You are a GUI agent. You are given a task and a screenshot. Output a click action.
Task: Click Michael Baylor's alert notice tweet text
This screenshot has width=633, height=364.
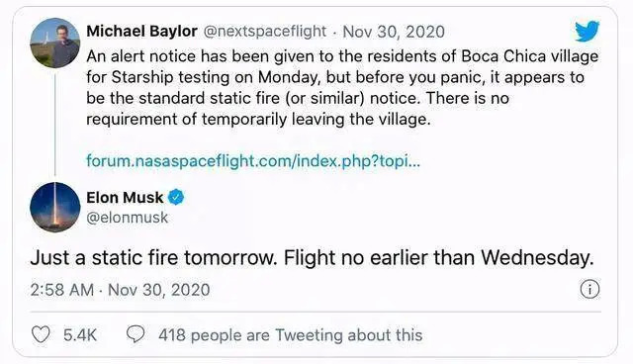(x=342, y=88)
